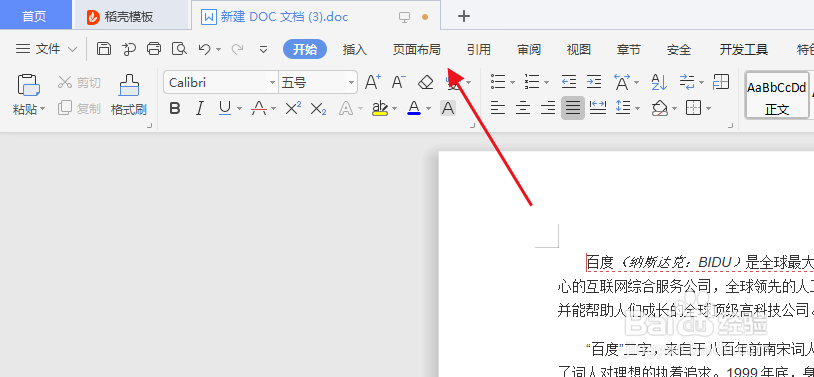Decrease font size with A- icon
Screen dimensions: 814x377
(398, 82)
